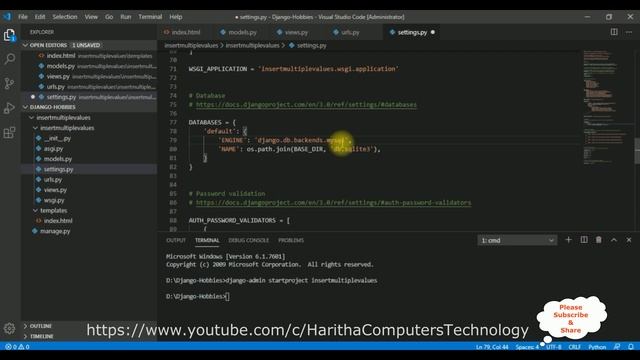Open the Go menu
Viewport: 640px width, 360px height.
(109, 17)
